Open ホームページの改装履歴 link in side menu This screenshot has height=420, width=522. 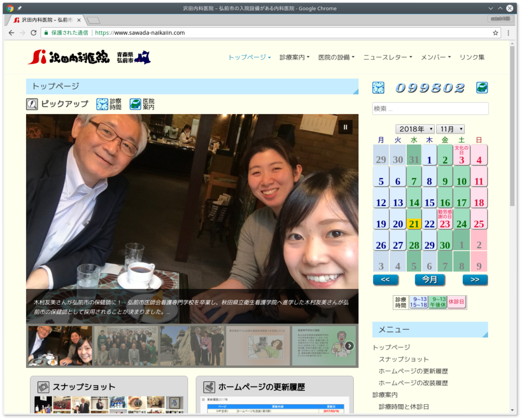(x=413, y=383)
